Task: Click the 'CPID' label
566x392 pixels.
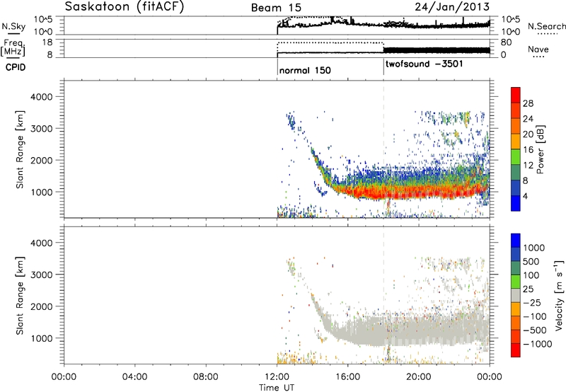Action: tap(16, 67)
